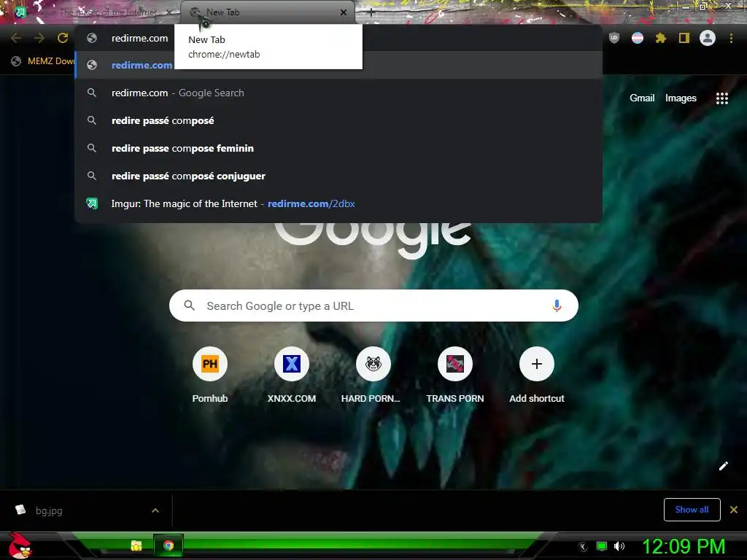Click the magnifier in Google search box
Screen dimensions: 747x560
pyautogui.click(x=189, y=306)
